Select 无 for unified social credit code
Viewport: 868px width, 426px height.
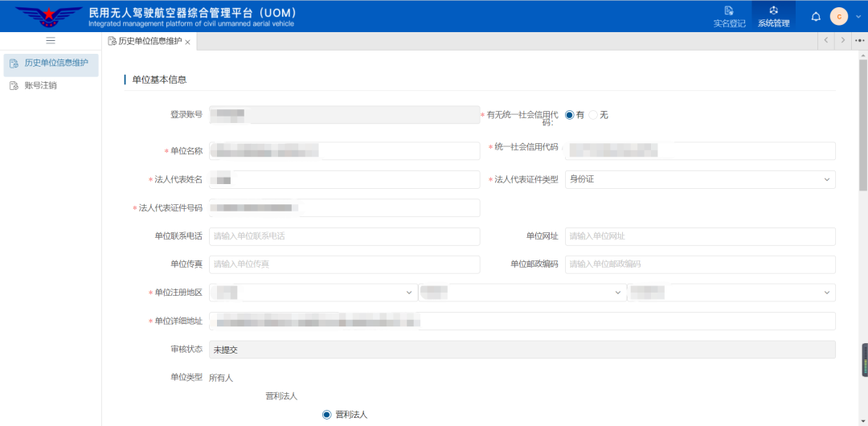tap(594, 115)
